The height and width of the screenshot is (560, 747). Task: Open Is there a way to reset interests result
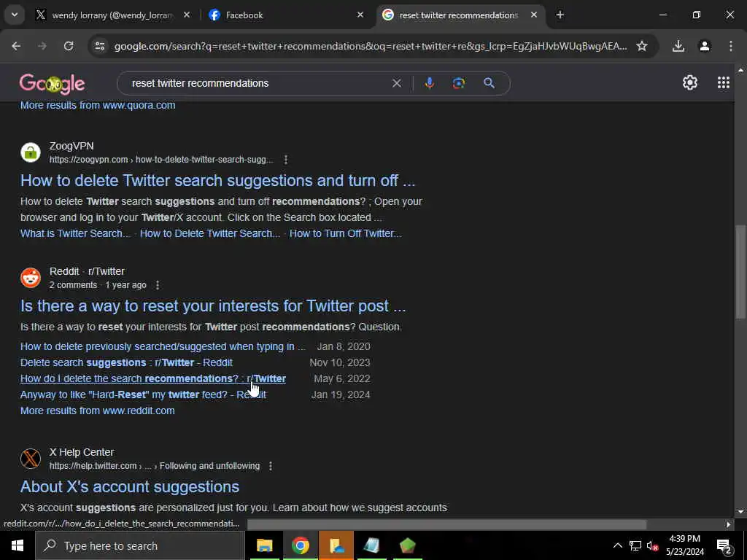[213, 306]
